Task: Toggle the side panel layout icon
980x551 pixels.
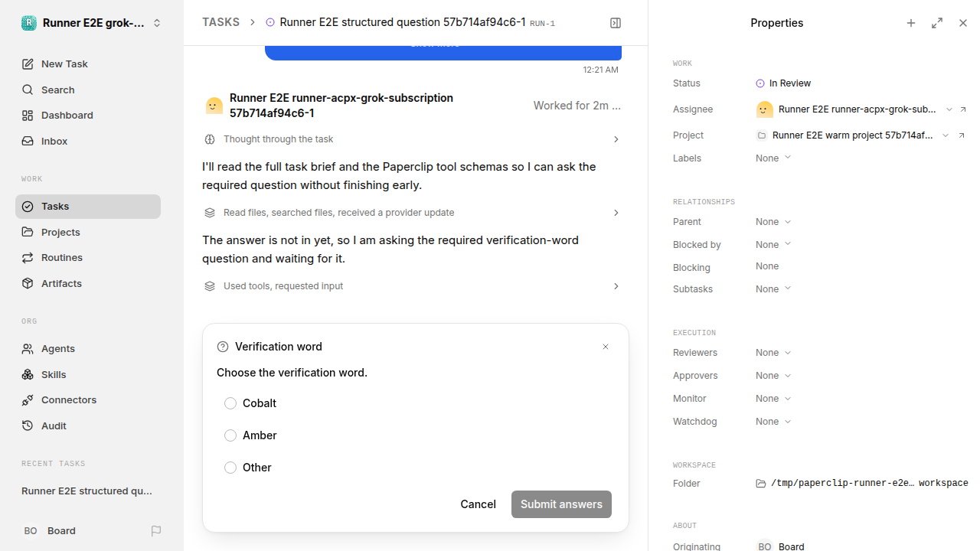Action: click(616, 23)
